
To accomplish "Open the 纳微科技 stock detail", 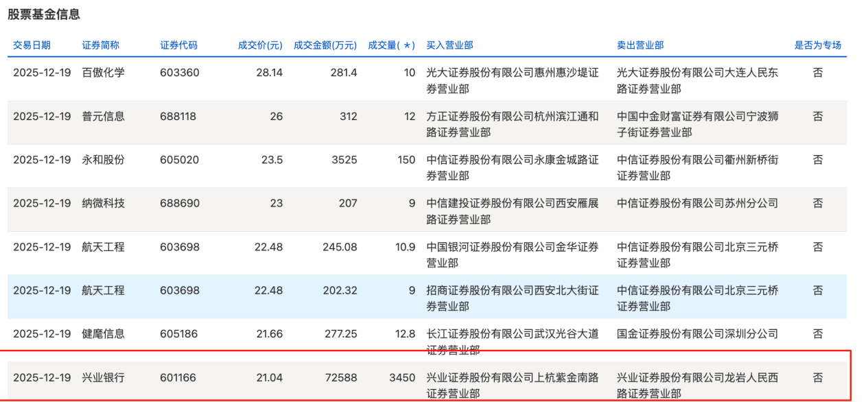I will (104, 203).
